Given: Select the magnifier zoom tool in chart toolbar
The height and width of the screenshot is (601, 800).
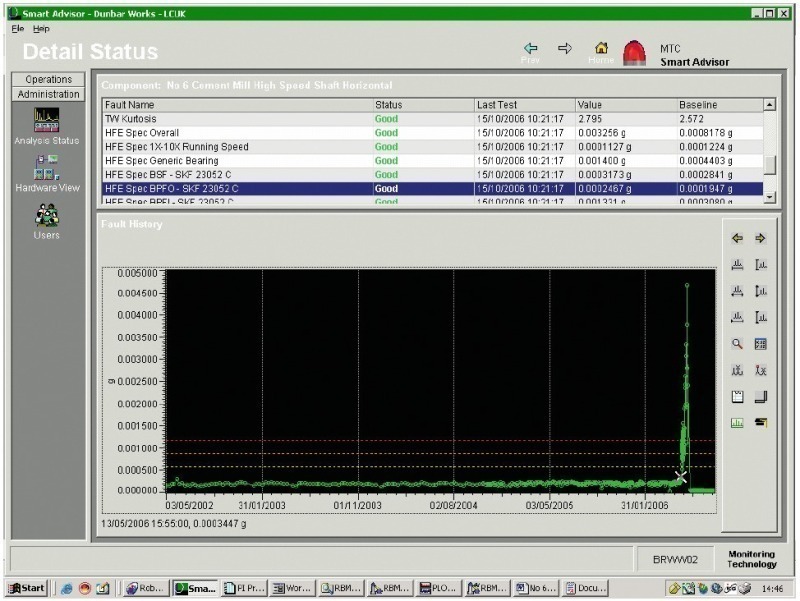Looking at the screenshot, I should [737, 343].
